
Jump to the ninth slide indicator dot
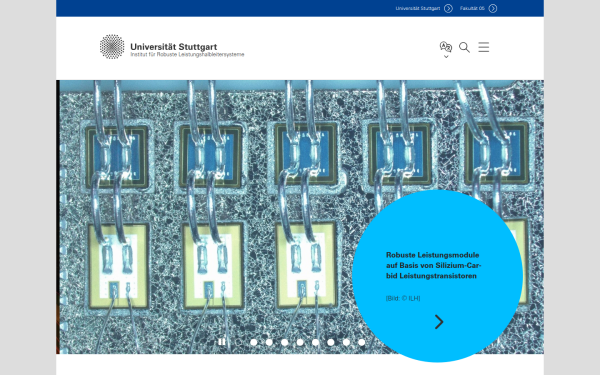[362, 342]
